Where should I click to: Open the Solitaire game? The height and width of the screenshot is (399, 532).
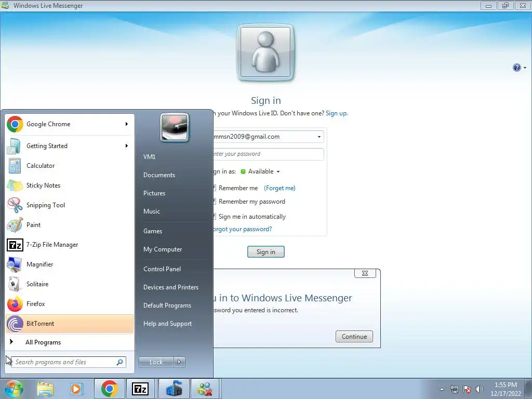click(70, 284)
